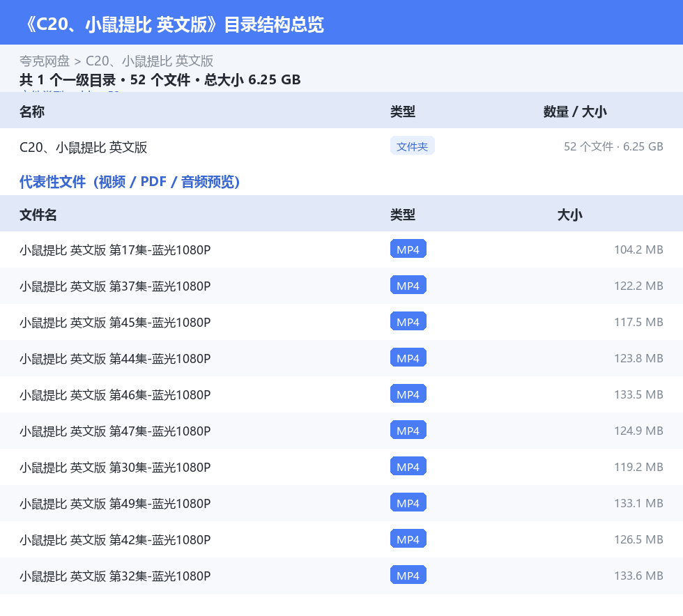The height and width of the screenshot is (616, 683).
Task: Click the 126.5 MB size value
Action: pos(638,539)
